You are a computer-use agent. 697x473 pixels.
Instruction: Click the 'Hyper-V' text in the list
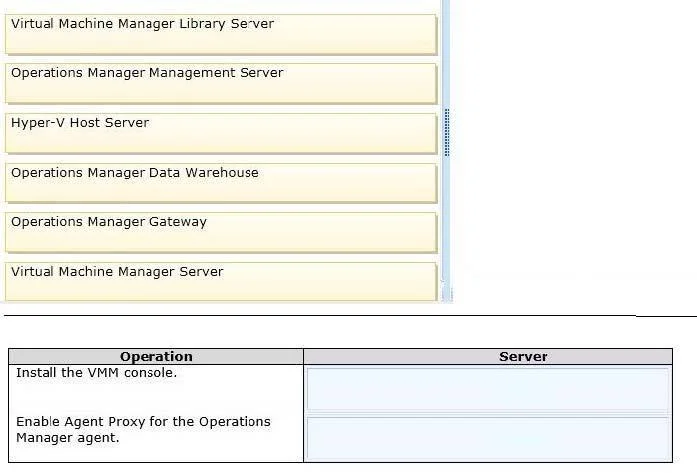coord(38,123)
